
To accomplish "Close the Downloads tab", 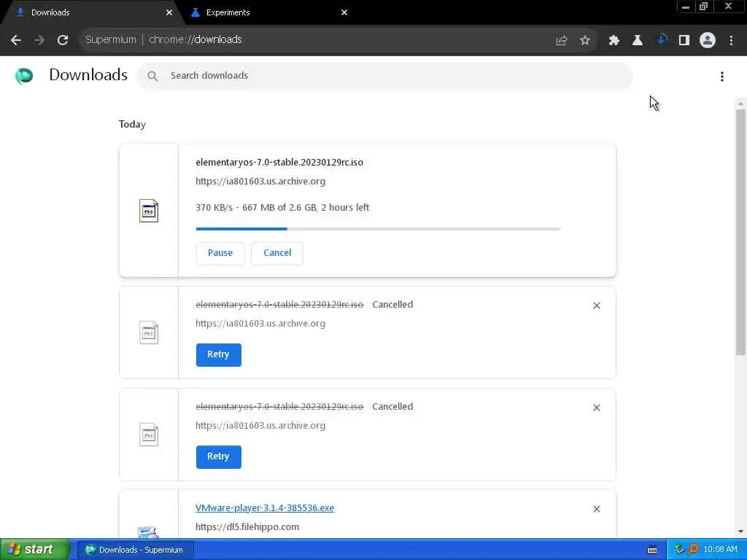I will 169,12.
